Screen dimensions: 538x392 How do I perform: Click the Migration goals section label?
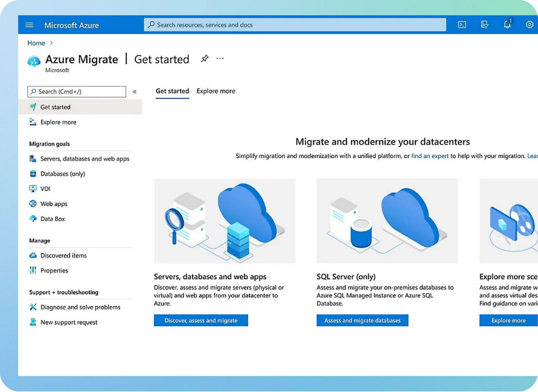(50, 144)
